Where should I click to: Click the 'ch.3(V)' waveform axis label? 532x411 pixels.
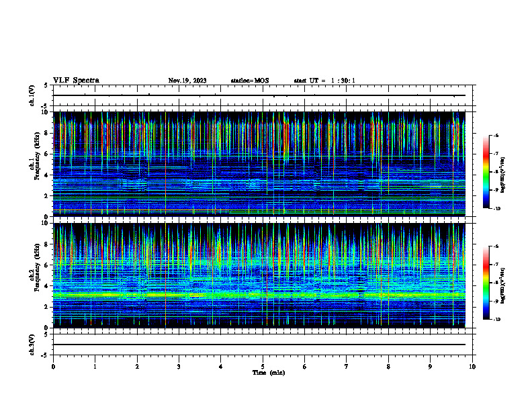tap(32, 345)
